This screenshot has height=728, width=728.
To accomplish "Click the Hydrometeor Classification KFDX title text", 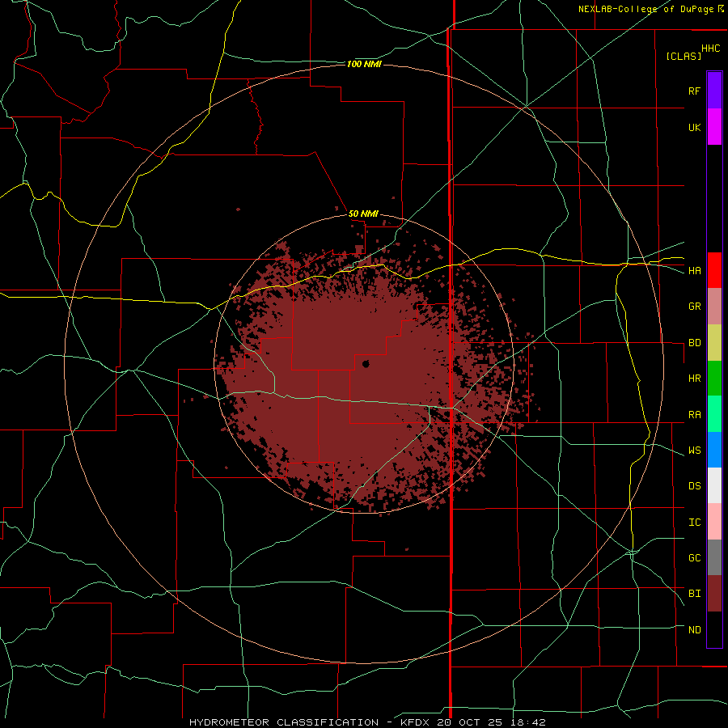I will [x=367, y=722].
